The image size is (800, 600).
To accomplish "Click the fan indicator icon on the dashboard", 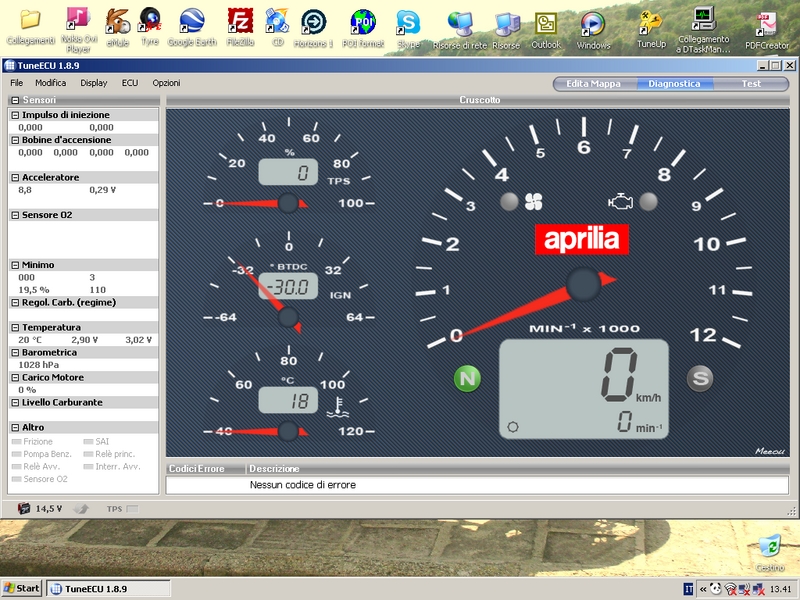I will click(534, 202).
